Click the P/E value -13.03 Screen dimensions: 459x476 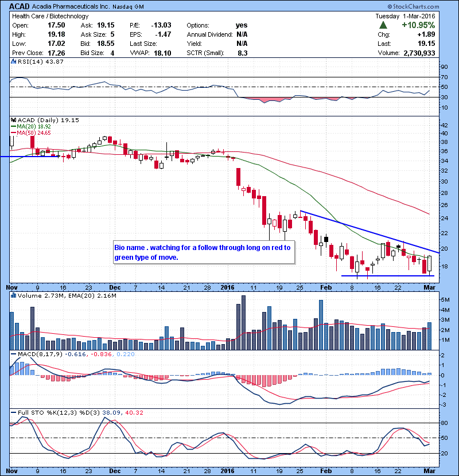click(x=161, y=25)
